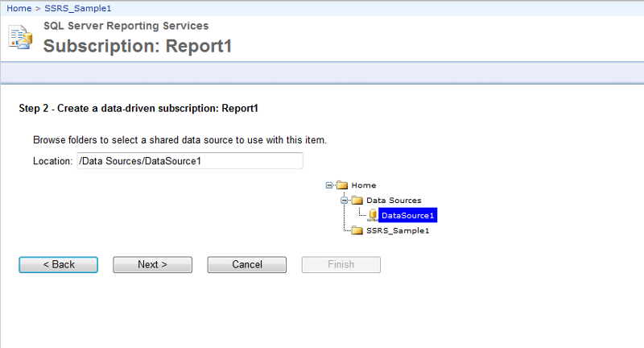Image resolution: width=644 pixels, height=348 pixels.
Task: Click the SSRS_Sample1 folder icon in tree
Action: (357, 230)
